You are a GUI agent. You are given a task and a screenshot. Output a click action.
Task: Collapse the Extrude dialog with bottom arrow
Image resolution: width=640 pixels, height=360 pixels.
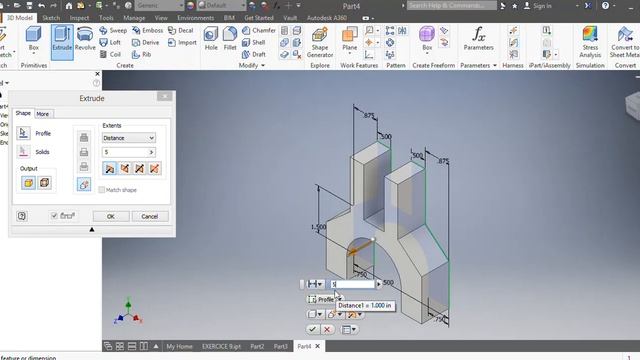pyautogui.click(x=92, y=230)
